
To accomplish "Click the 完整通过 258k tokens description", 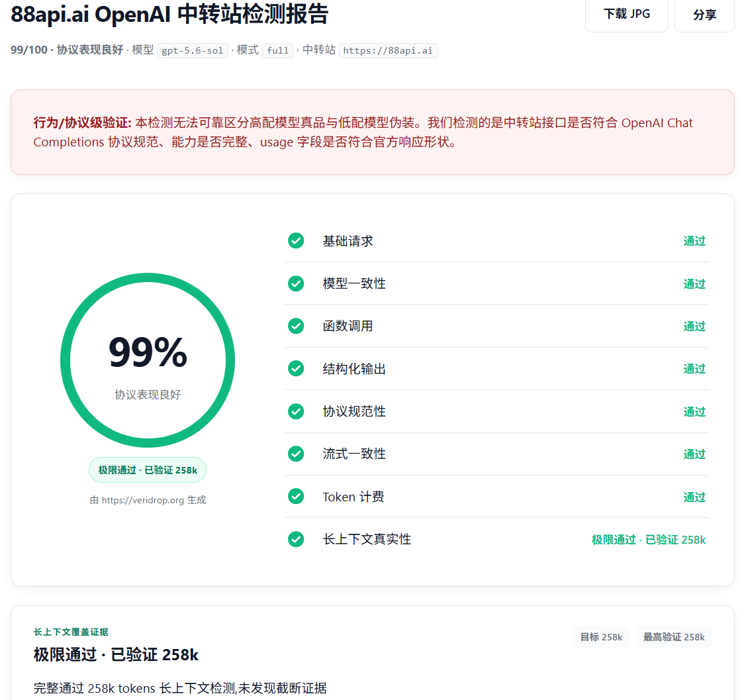I will [180, 688].
